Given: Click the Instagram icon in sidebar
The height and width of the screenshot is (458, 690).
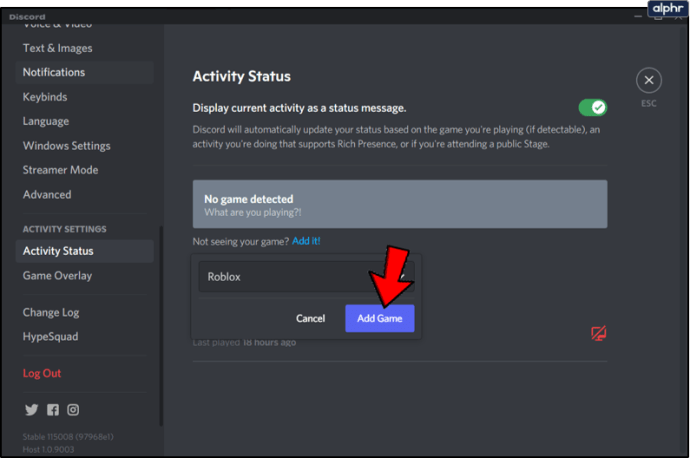Looking at the screenshot, I should point(73,409).
